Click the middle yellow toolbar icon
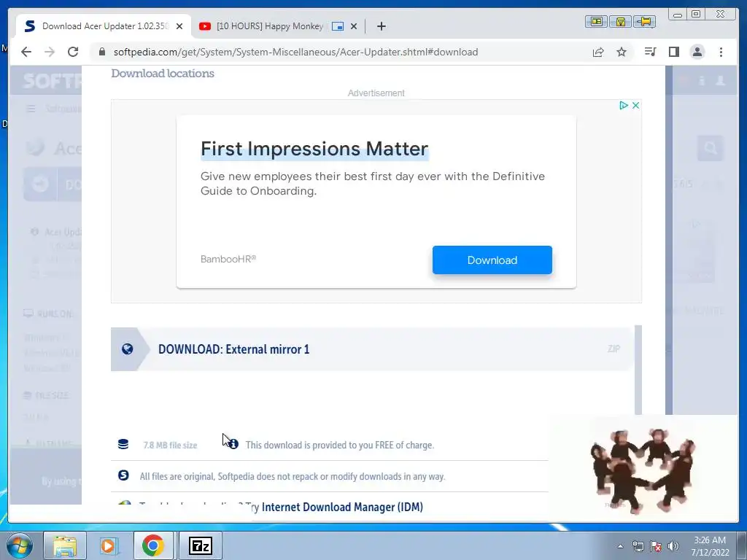747x560 pixels. point(620,21)
